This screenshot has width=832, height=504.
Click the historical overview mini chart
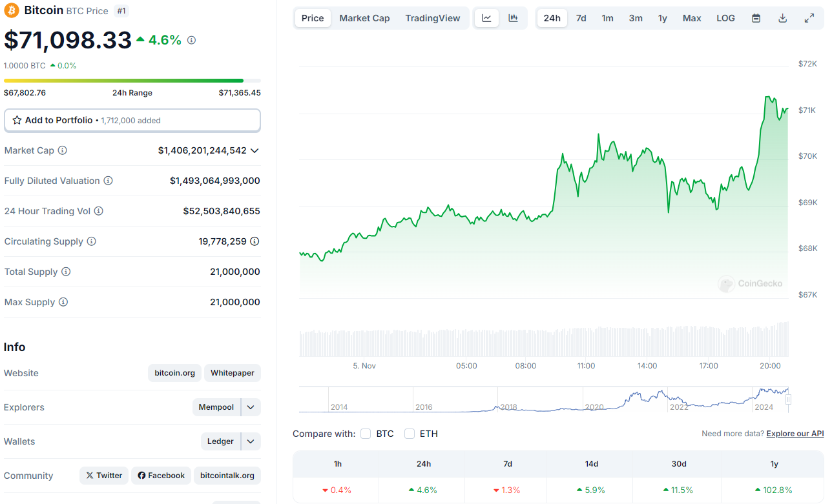pyautogui.click(x=544, y=399)
